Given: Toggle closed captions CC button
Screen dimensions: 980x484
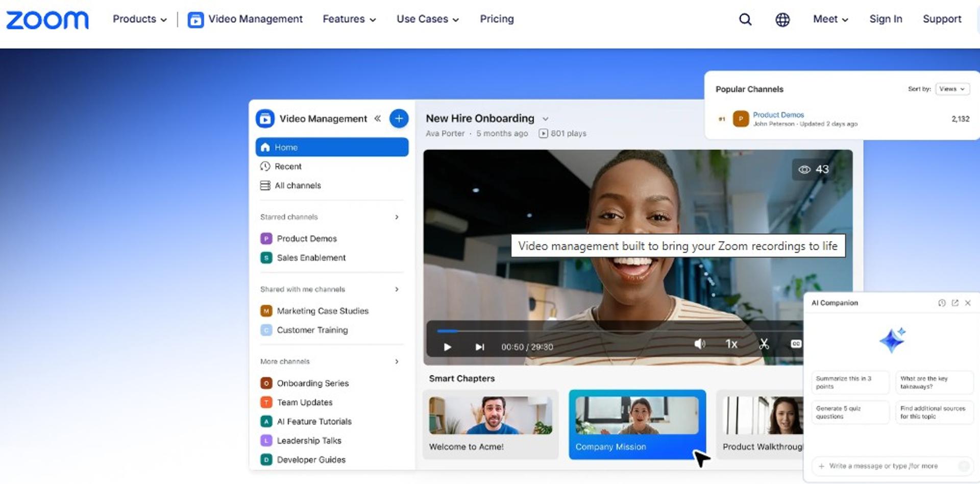Looking at the screenshot, I should tap(796, 344).
